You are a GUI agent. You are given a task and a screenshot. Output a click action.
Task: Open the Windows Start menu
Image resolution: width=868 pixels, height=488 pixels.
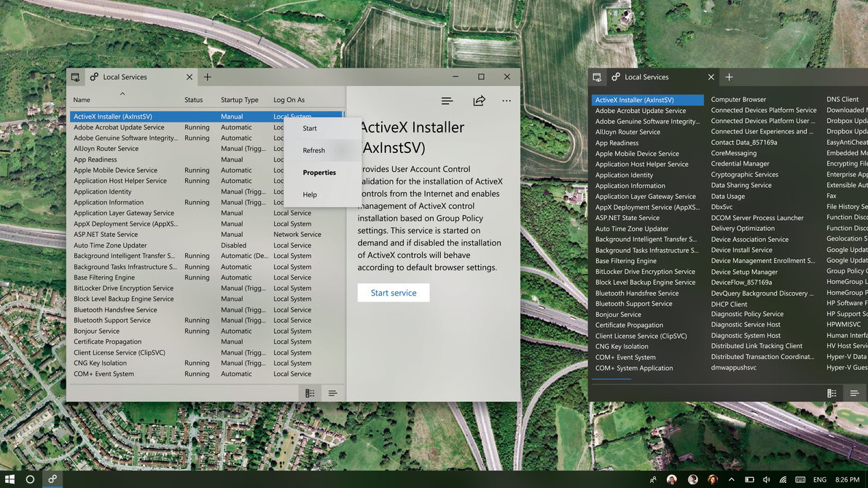click(9, 479)
